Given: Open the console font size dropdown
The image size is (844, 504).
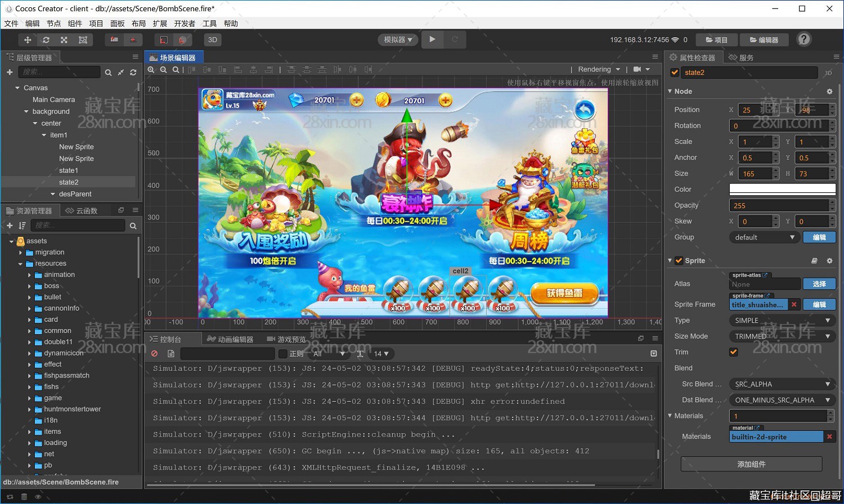Looking at the screenshot, I should (x=381, y=354).
